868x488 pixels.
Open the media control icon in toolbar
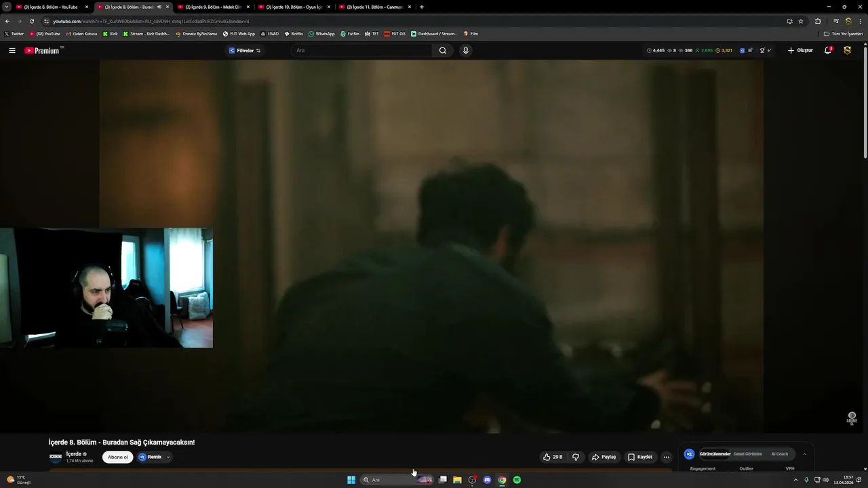tap(836, 21)
